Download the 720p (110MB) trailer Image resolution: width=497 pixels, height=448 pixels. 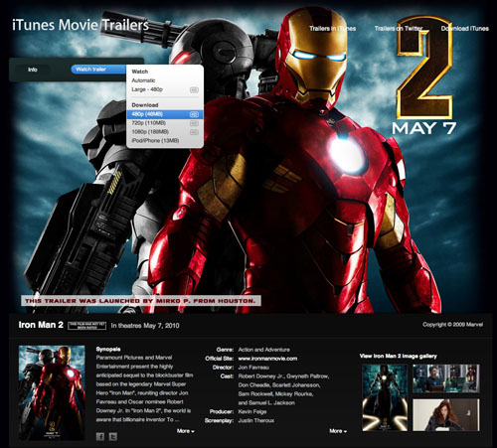[165, 123]
